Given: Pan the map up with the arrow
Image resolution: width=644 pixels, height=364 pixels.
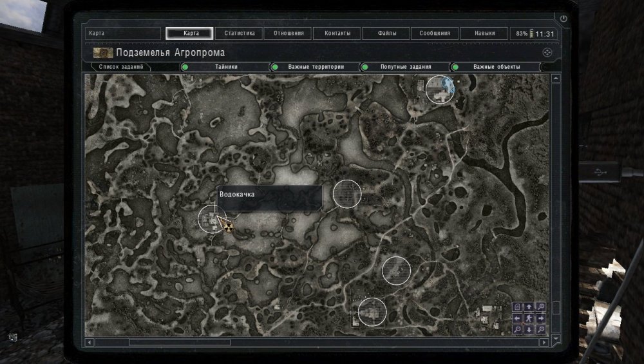Looking at the screenshot, I should click(x=529, y=307).
